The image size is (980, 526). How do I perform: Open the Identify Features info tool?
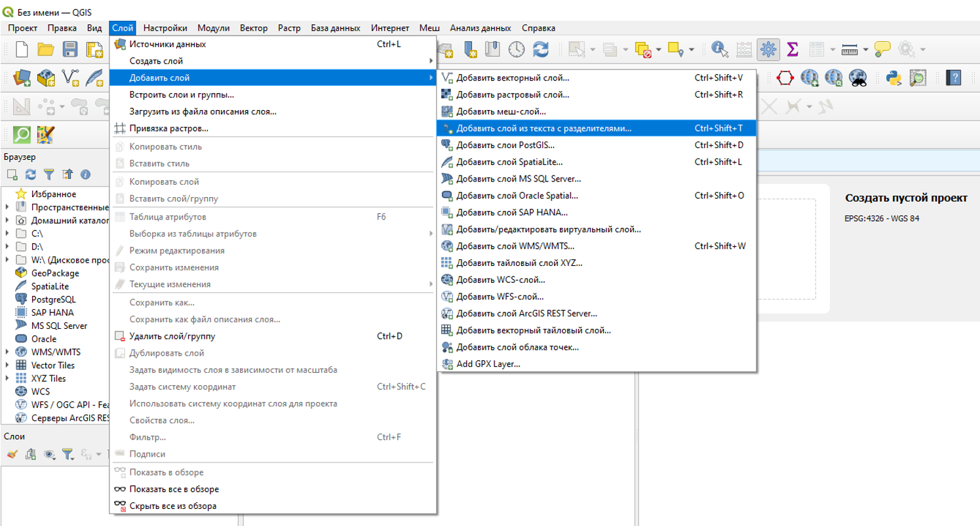(720, 50)
